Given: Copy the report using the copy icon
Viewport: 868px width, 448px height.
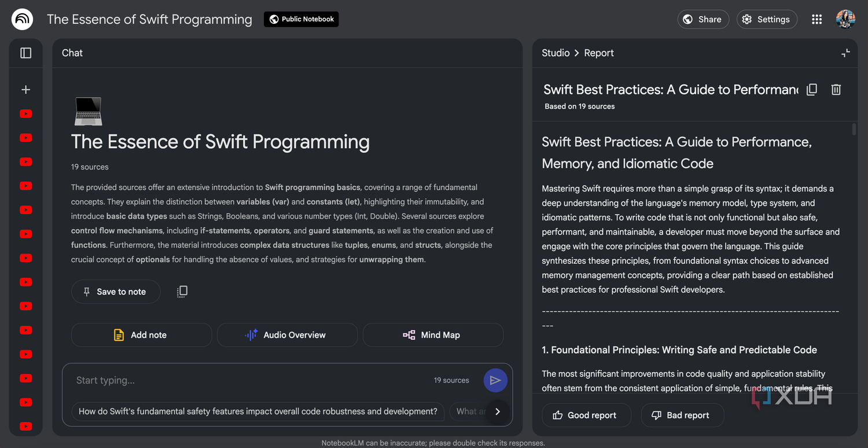Looking at the screenshot, I should (x=812, y=90).
